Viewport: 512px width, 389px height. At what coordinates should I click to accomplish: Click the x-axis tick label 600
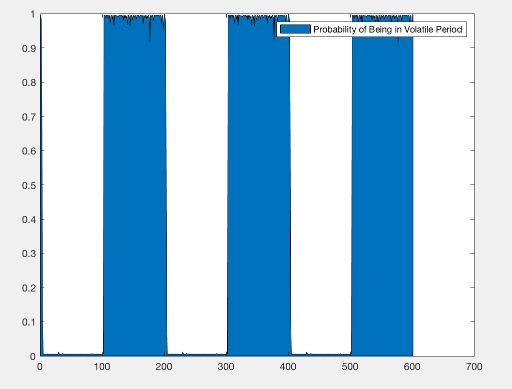pyautogui.click(x=412, y=367)
